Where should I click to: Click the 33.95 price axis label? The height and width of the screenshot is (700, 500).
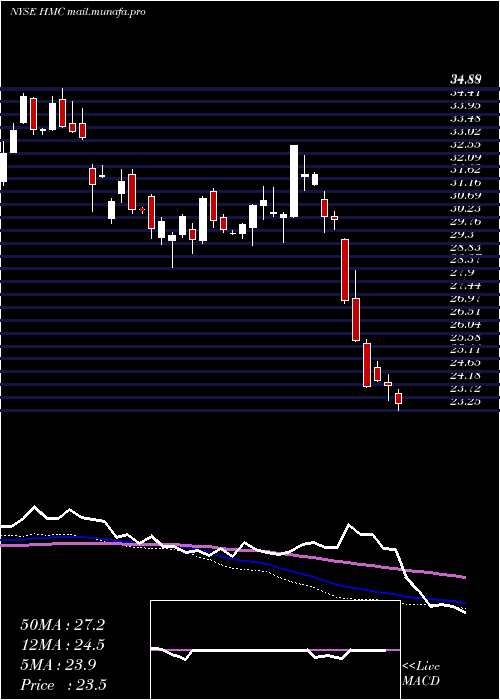pyautogui.click(x=466, y=105)
